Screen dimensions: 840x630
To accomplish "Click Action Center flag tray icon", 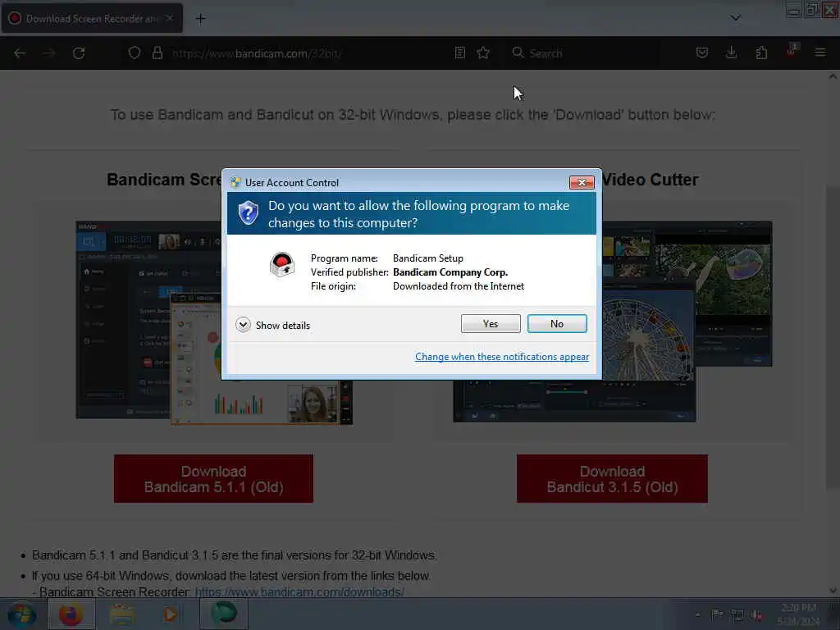I will (x=717, y=614).
